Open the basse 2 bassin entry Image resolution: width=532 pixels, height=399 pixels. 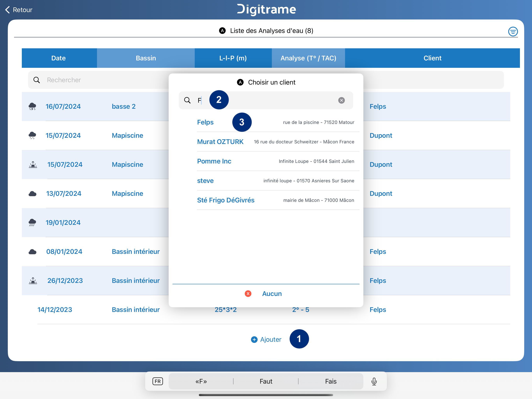[x=124, y=106]
